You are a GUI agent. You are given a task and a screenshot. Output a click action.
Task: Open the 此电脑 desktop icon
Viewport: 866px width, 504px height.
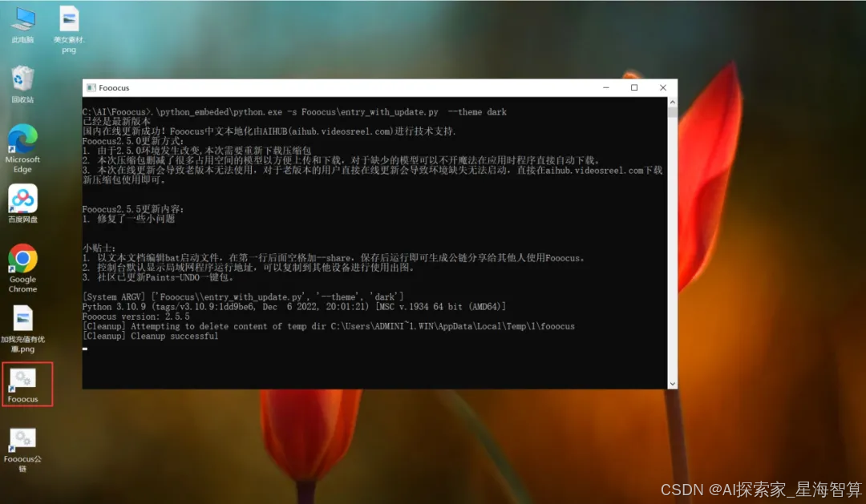point(22,26)
